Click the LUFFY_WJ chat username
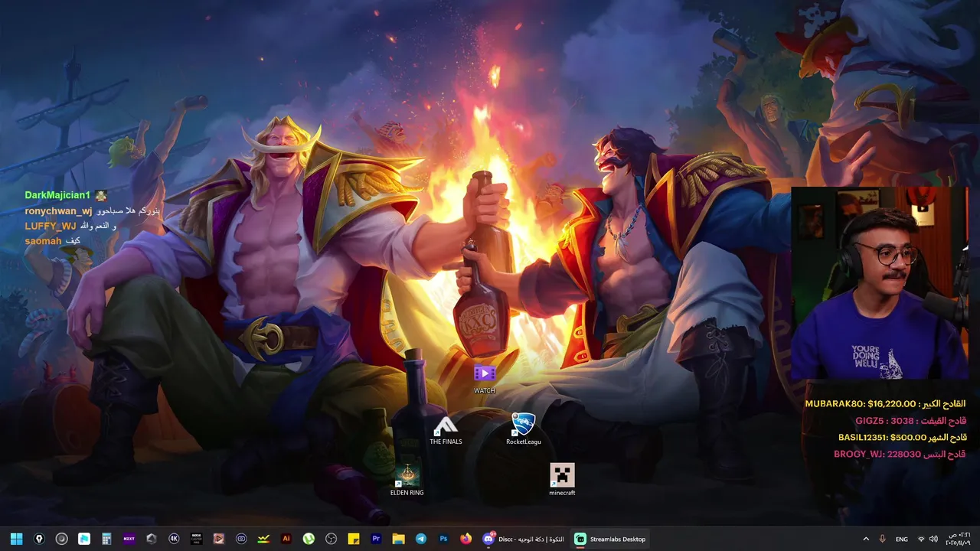The height and width of the screenshot is (551, 980). click(51, 226)
